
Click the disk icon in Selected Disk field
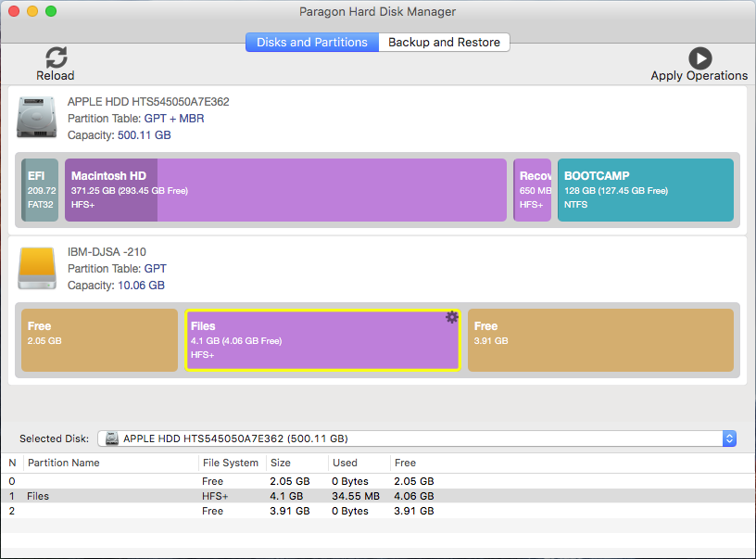(x=112, y=438)
